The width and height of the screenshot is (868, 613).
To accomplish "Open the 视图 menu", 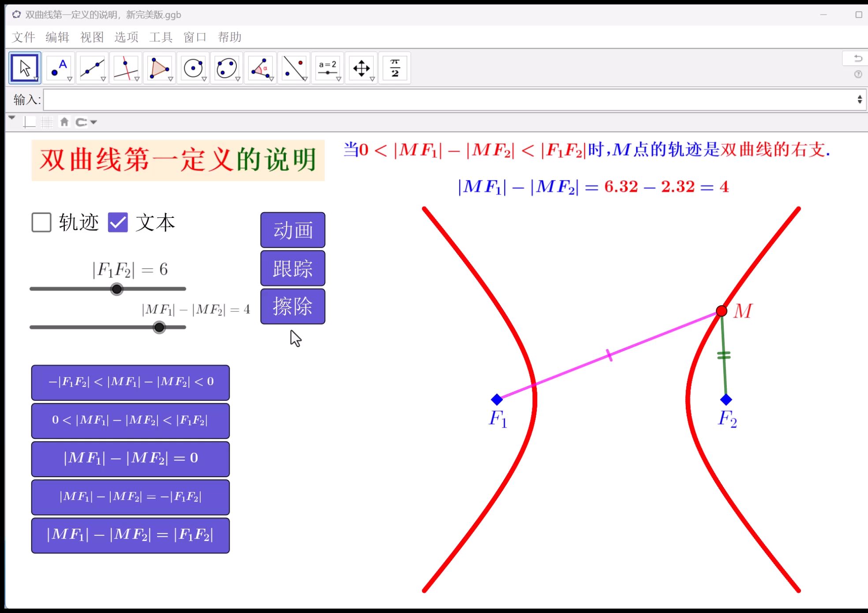I will 91,37.
